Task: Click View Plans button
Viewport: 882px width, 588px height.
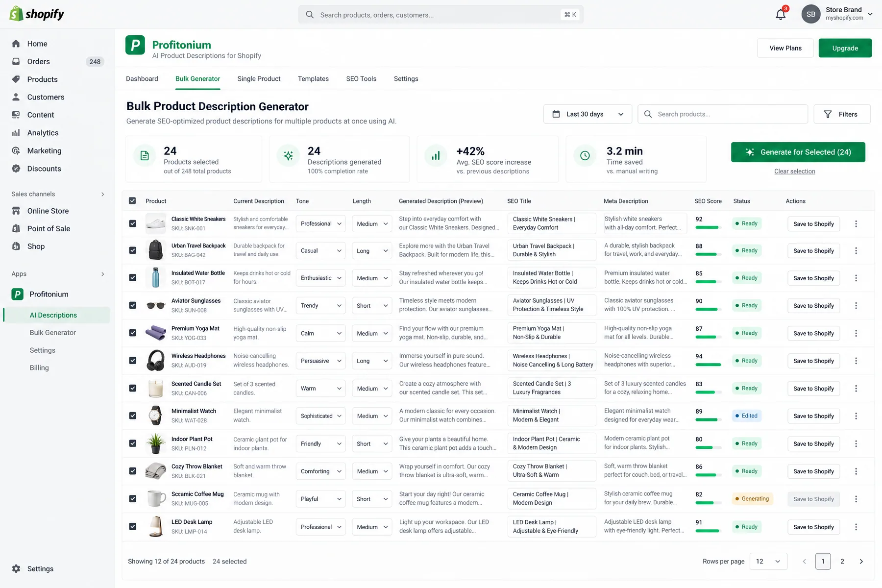Action: coord(785,48)
